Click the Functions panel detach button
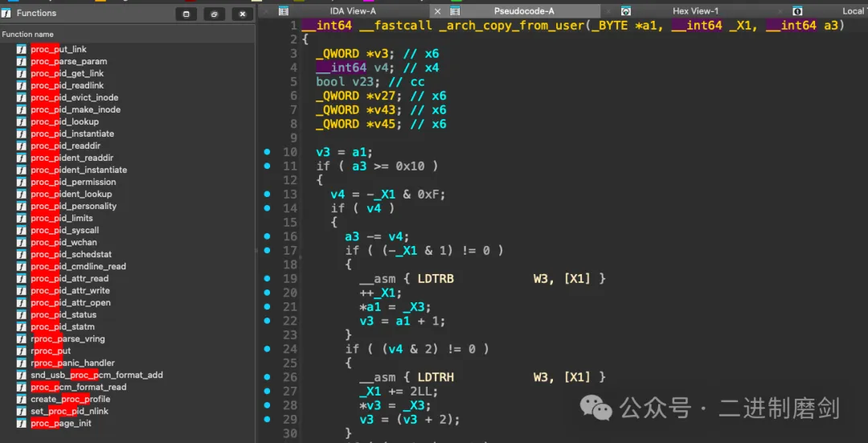The image size is (868, 443). [x=214, y=14]
